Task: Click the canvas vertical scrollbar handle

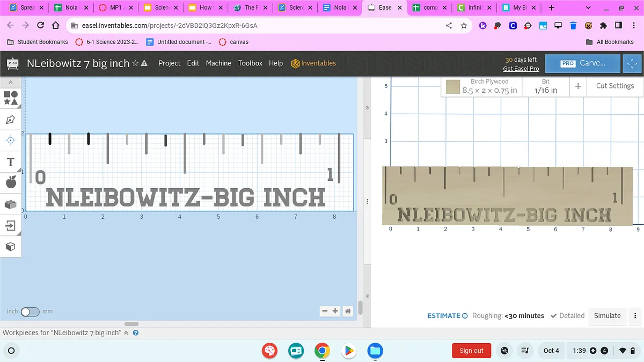Action: point(361,307)
